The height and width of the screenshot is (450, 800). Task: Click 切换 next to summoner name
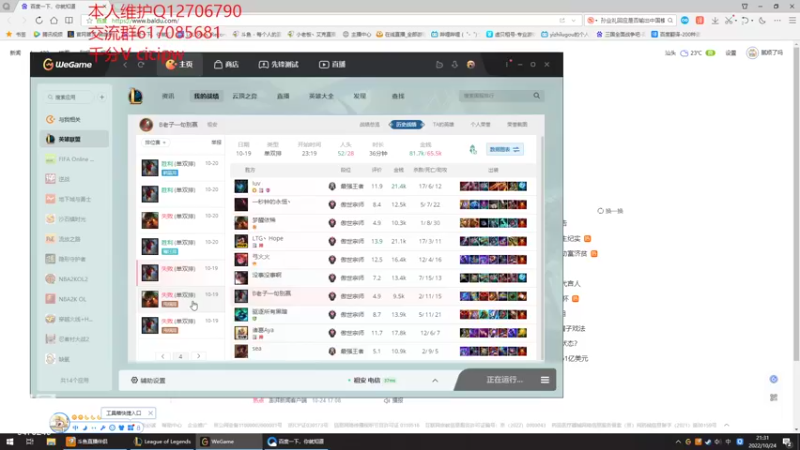click(212, 124)
